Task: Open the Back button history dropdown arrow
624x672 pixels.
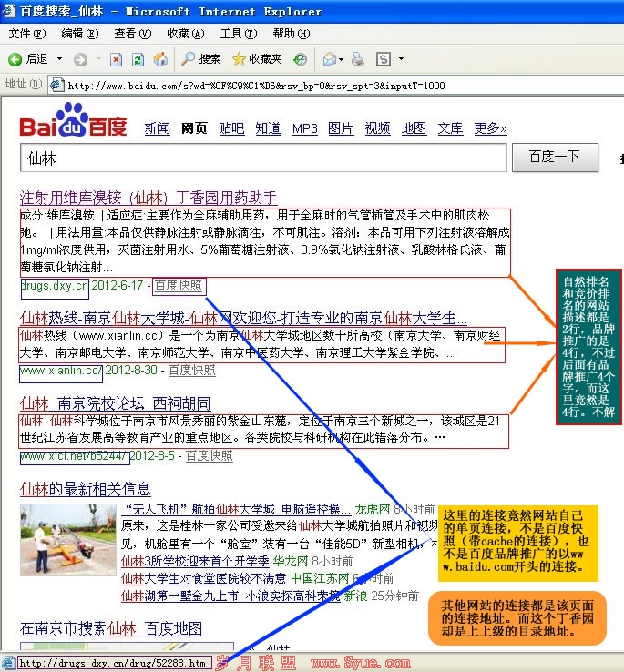Action: coord(59,58)
